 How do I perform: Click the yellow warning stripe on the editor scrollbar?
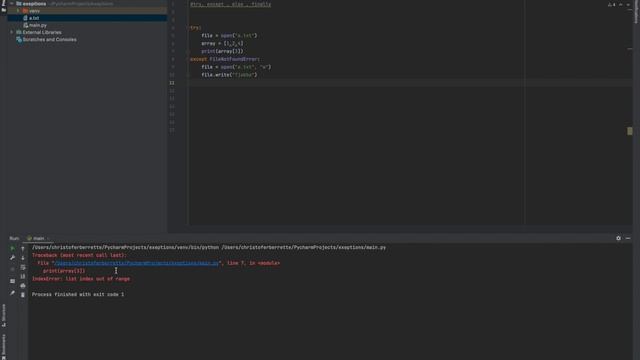point(630,131)
